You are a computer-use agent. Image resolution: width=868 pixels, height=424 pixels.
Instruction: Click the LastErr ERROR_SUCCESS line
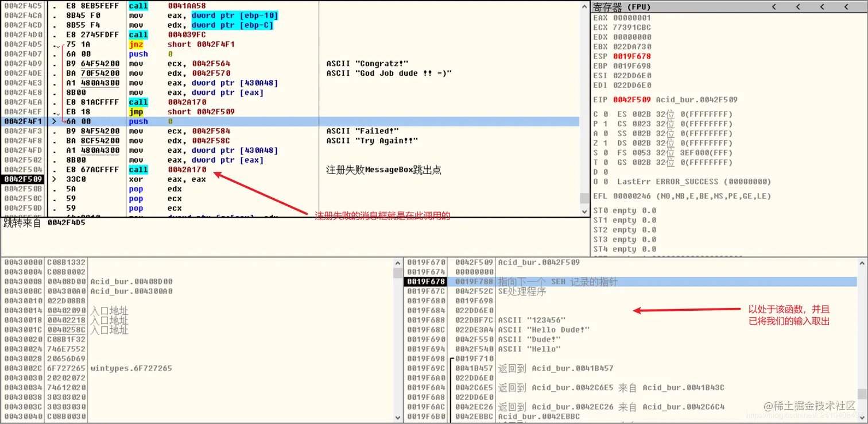point(694,182)
